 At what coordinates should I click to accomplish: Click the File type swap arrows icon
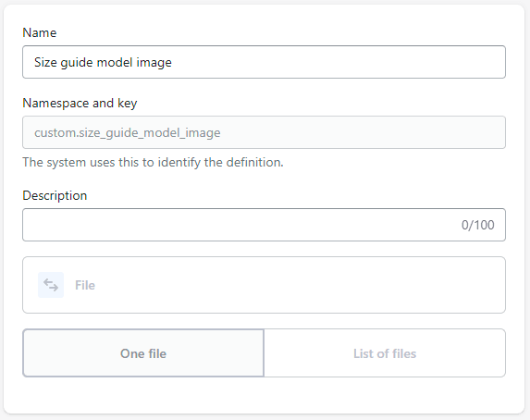[51, 285]
